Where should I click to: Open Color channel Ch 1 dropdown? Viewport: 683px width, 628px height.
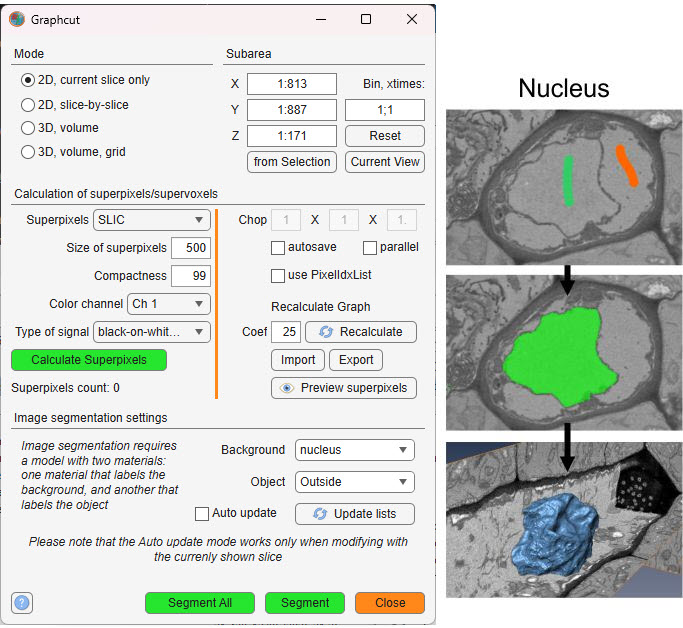click(169, 304)
